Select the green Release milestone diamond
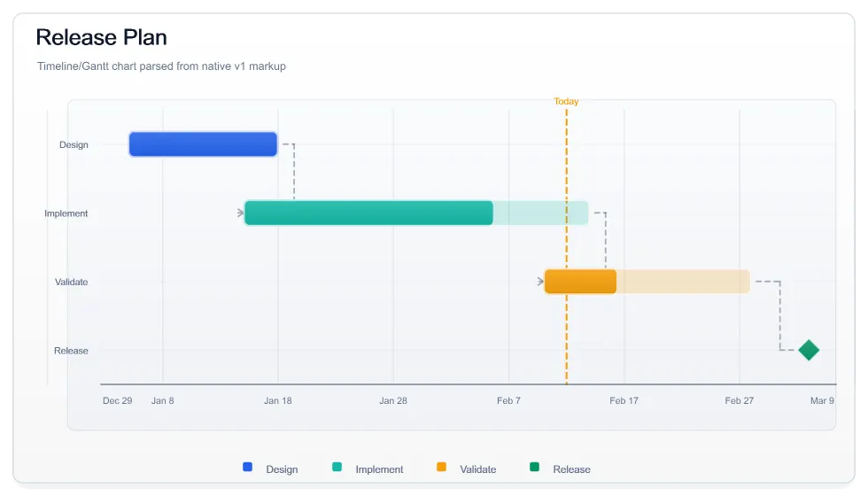868x496 pixels. tap(809, 351)
